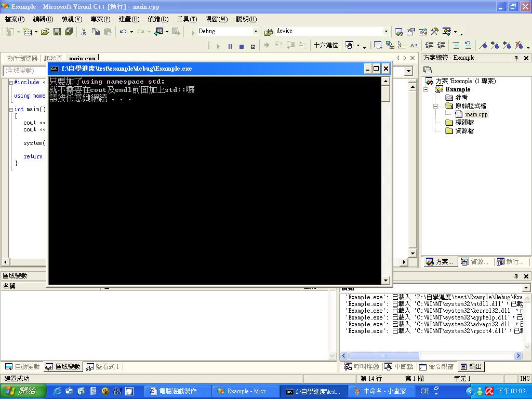Open the 說明(H) menu
This screenshot has height=399, width=532.
pos(246,19)
